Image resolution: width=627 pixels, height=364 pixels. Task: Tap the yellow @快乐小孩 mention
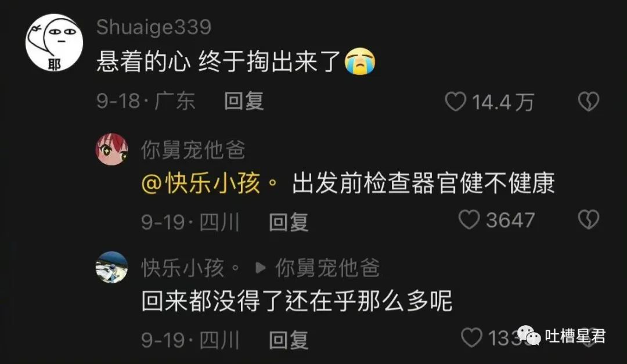[210, 183]
